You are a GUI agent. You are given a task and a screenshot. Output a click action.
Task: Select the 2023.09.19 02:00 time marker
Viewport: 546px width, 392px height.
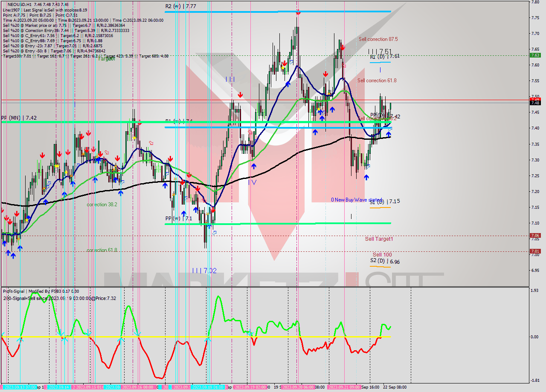250,387
